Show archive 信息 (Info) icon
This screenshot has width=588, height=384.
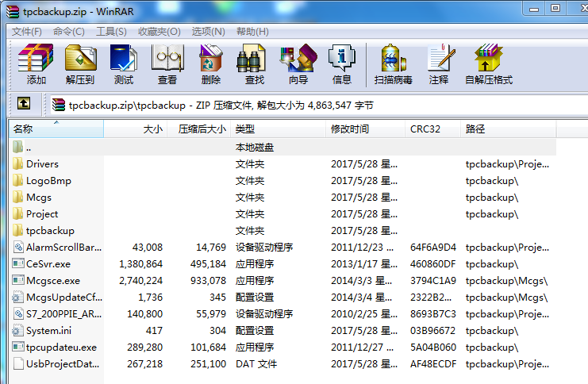tap(342, 64)
